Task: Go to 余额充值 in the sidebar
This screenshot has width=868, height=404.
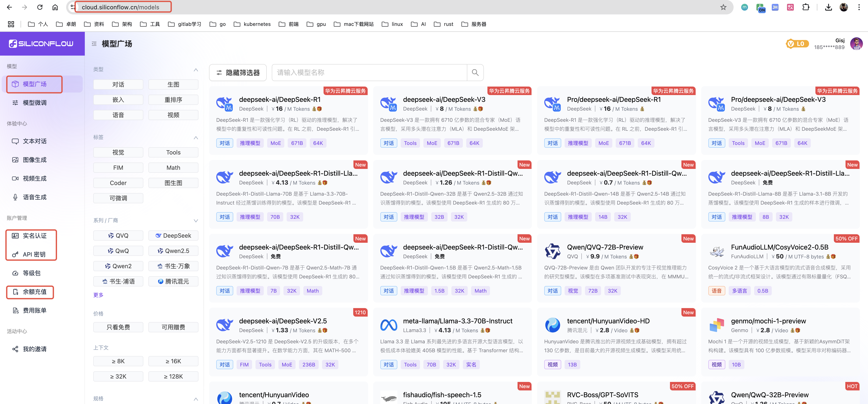Action: point(34,292)
